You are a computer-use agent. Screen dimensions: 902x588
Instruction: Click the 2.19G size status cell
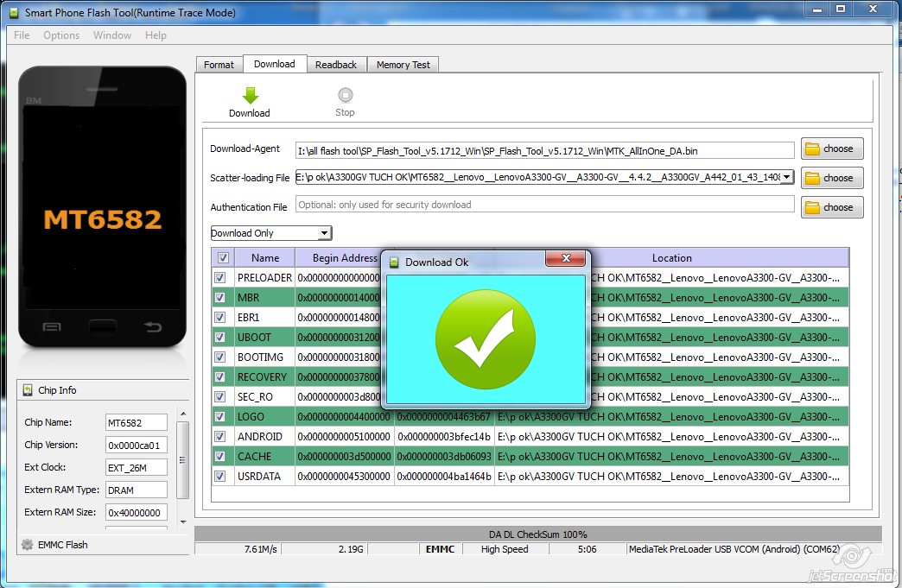coord(325,549)
